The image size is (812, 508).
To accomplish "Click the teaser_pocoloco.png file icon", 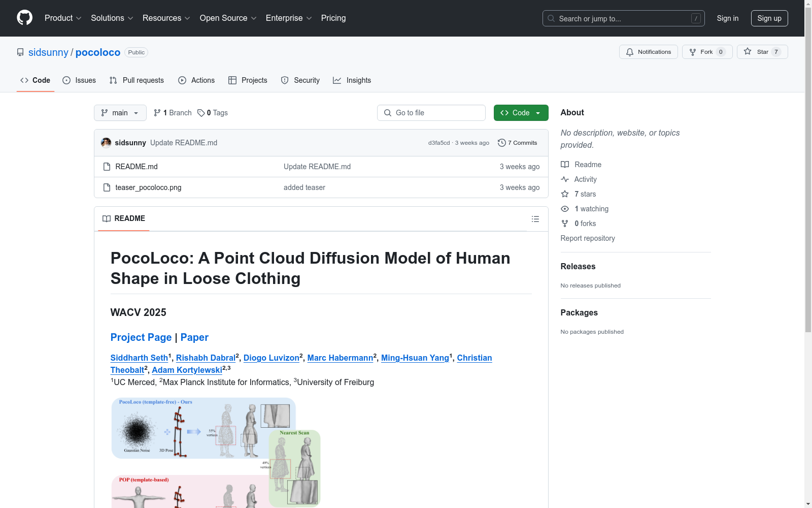I will 107,187.
